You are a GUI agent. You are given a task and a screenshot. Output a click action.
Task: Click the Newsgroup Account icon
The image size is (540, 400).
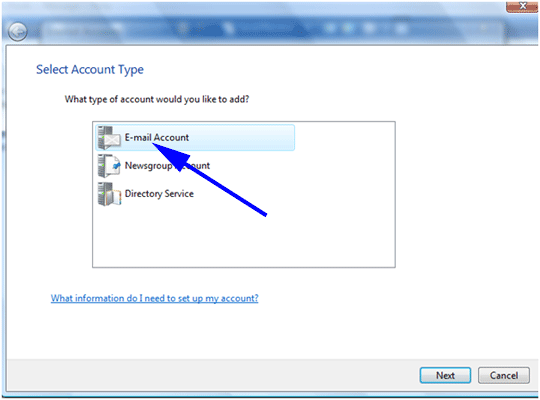(x=109, y=166)
